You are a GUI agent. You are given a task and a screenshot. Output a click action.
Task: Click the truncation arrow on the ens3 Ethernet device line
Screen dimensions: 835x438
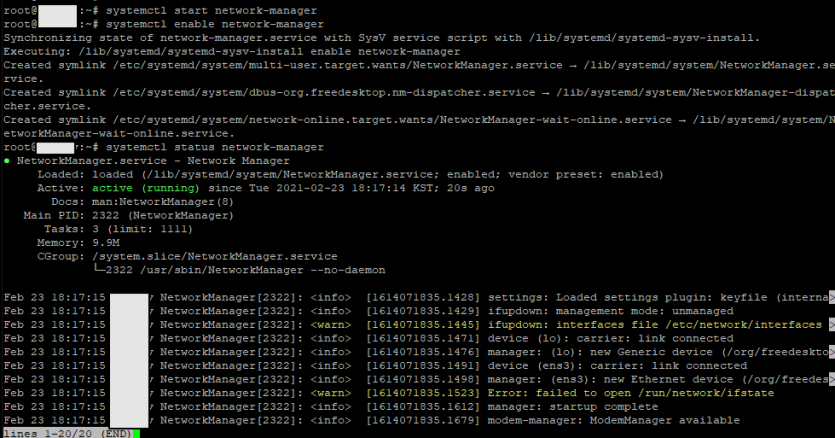coord(832,379)
